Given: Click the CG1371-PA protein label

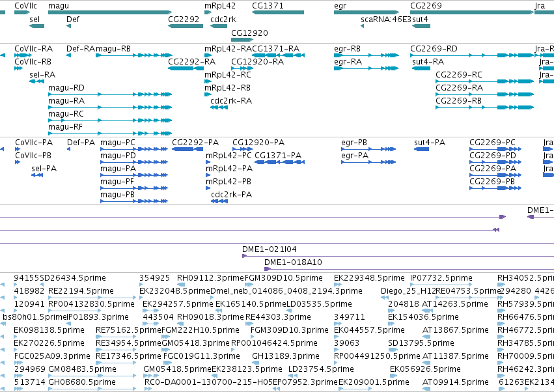Looking at the screenshot, I should pos(278,156).
